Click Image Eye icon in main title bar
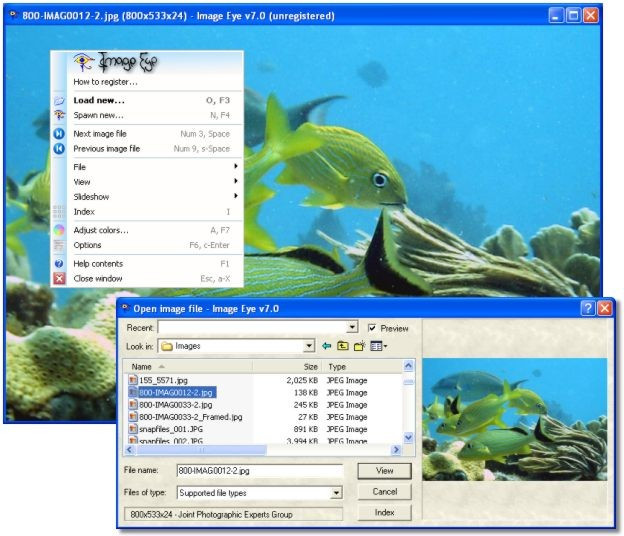Viewport: 624px width, 536px height. tap(13, 15)
